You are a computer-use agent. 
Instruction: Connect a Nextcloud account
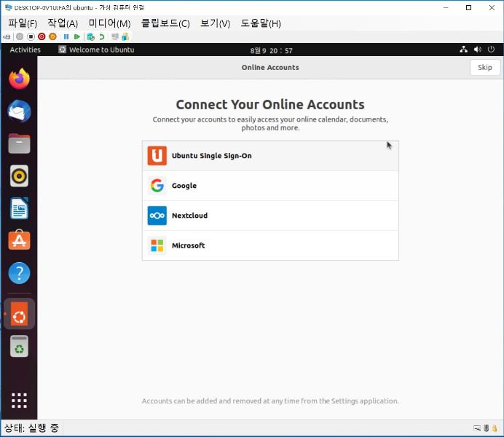click(270, 216)
